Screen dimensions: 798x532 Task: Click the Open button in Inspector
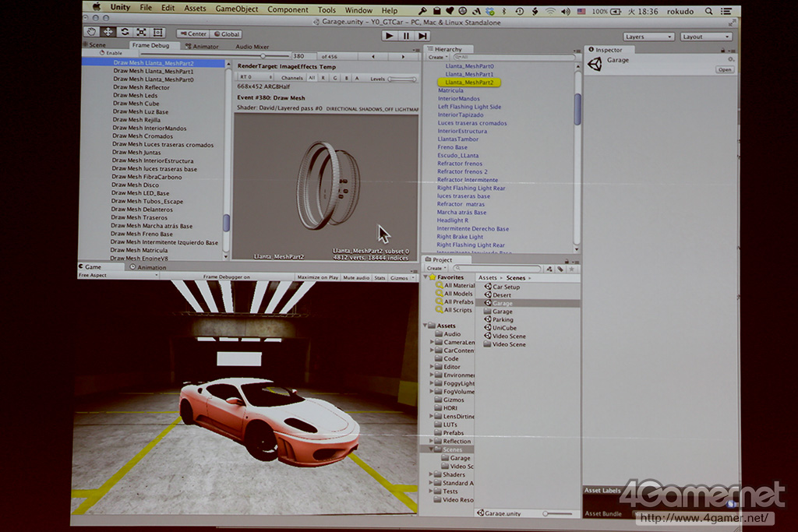[x=725, y=69]
